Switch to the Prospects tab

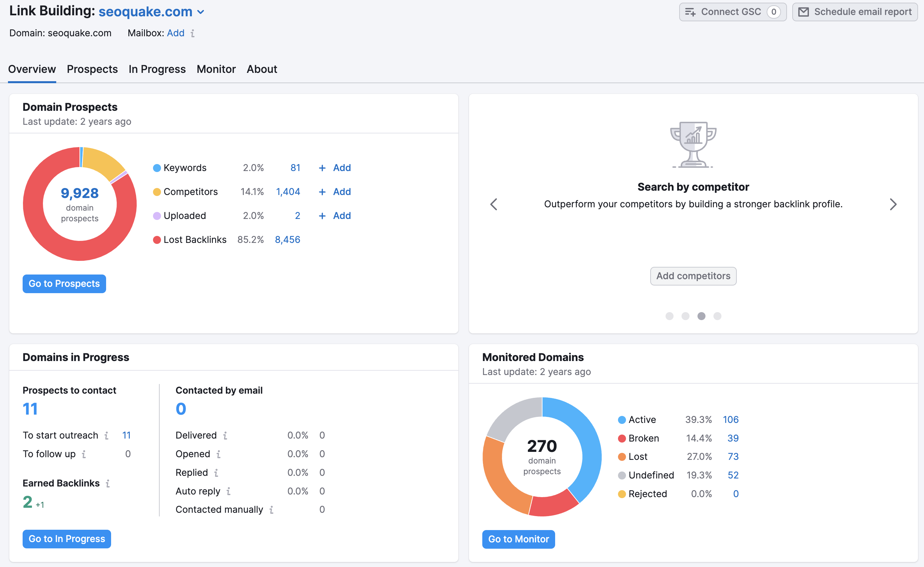[92, 69]
